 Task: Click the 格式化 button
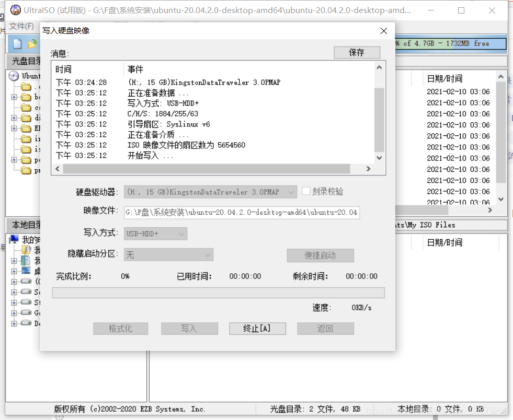tap(120, 329)
